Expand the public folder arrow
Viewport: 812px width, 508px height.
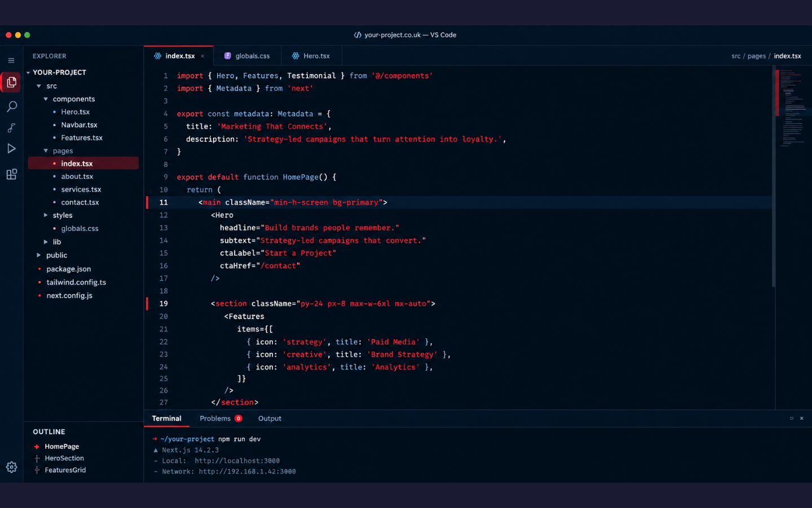click(x=39, y=255)
